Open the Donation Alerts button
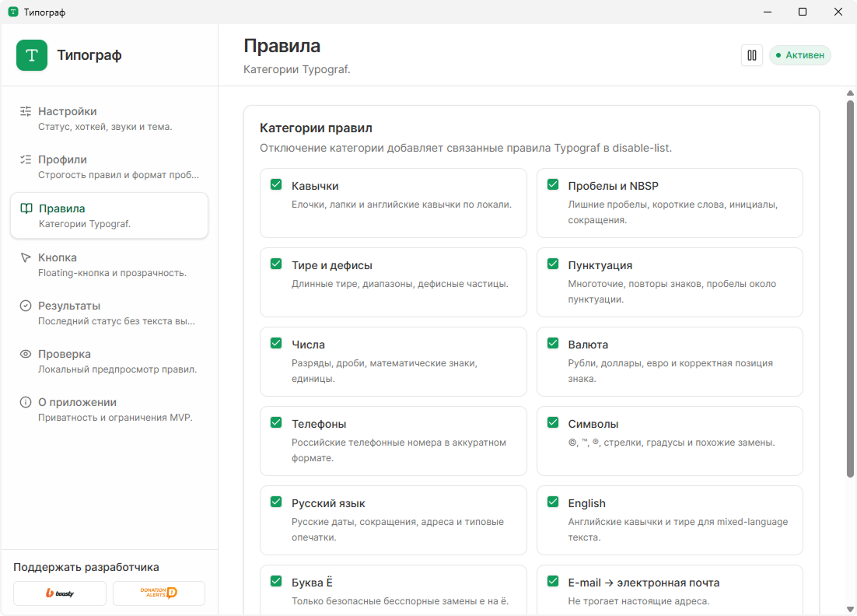 point(159,593)
